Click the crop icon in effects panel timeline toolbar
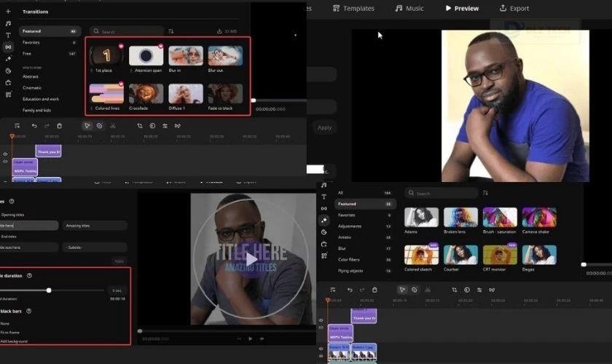Image resolution: width=612 pixels, height=364 pixels. point(455,290)
